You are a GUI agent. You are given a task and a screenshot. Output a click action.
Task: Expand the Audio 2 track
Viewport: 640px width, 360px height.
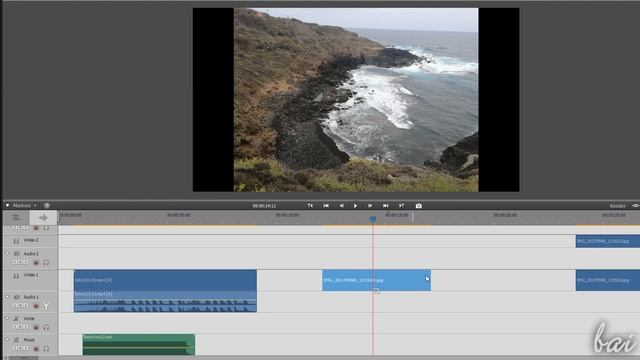coord(7,253)
